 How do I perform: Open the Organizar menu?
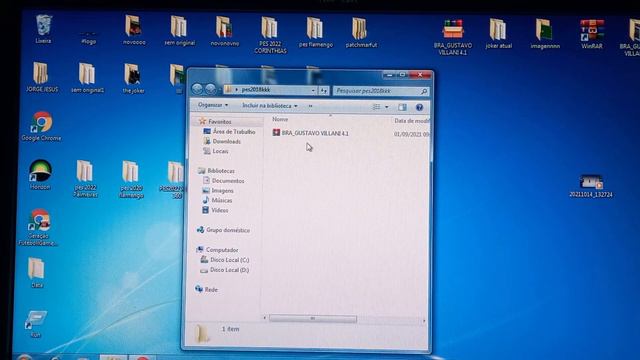pyautogui.click(x=213, y=105)
